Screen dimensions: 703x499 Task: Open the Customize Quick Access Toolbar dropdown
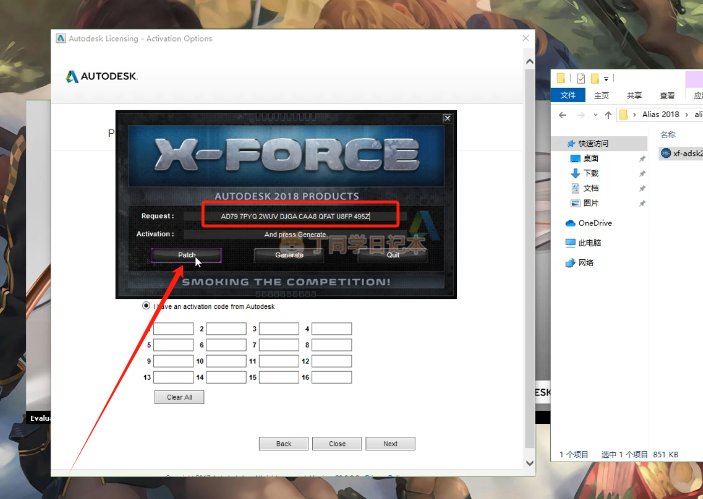click(606, 79)
